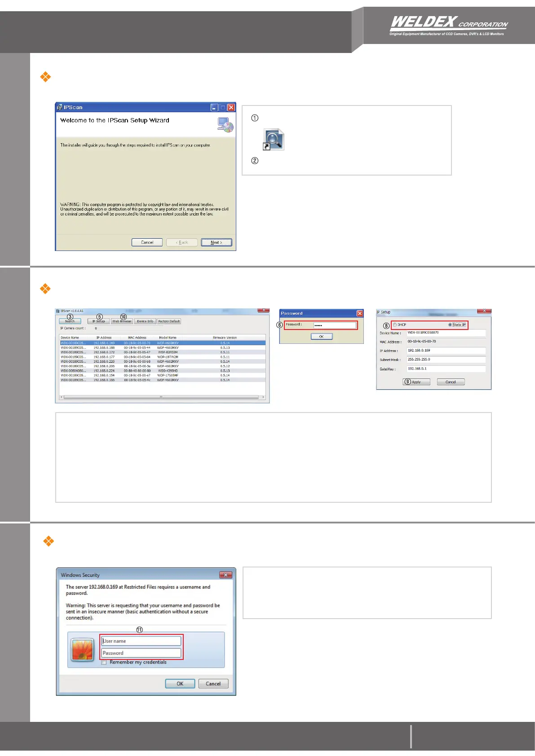Select the device row with IP 192.168.0.206
This screenshot has height=756, width=535.
162,366
